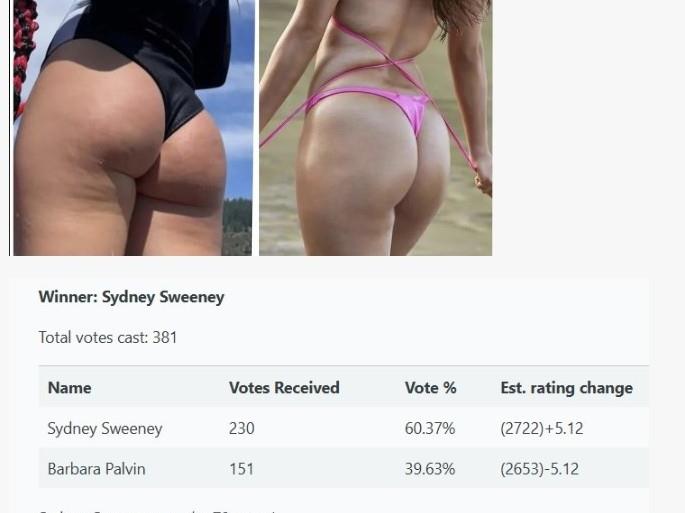Select Sydney Sweeney name in table

coord(105,428)
